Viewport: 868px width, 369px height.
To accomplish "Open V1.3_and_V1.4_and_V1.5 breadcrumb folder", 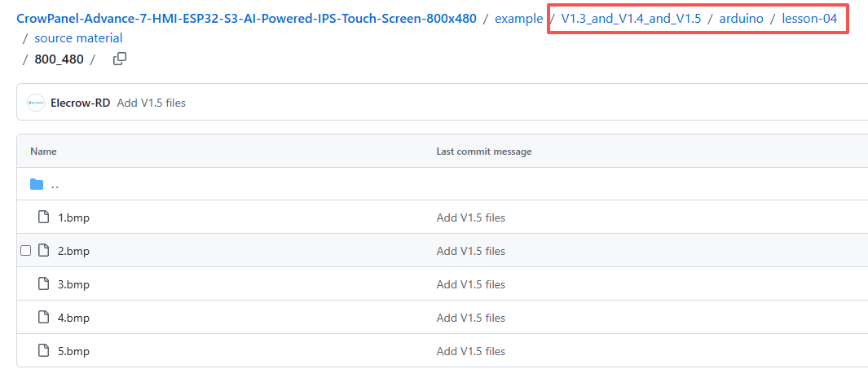I will [631, 18].
